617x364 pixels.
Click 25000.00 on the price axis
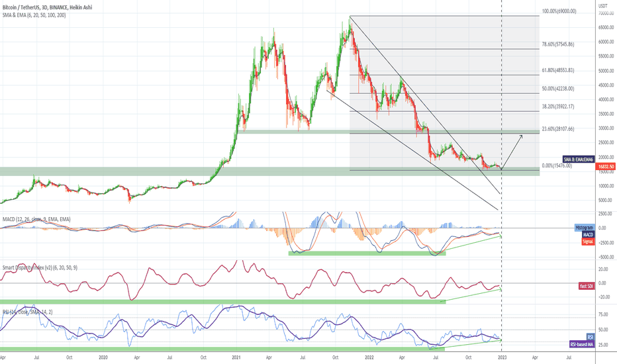[606, 143]
